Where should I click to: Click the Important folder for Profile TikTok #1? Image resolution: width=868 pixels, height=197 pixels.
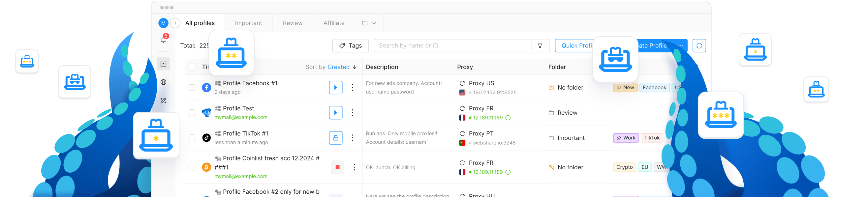[567, 138]
